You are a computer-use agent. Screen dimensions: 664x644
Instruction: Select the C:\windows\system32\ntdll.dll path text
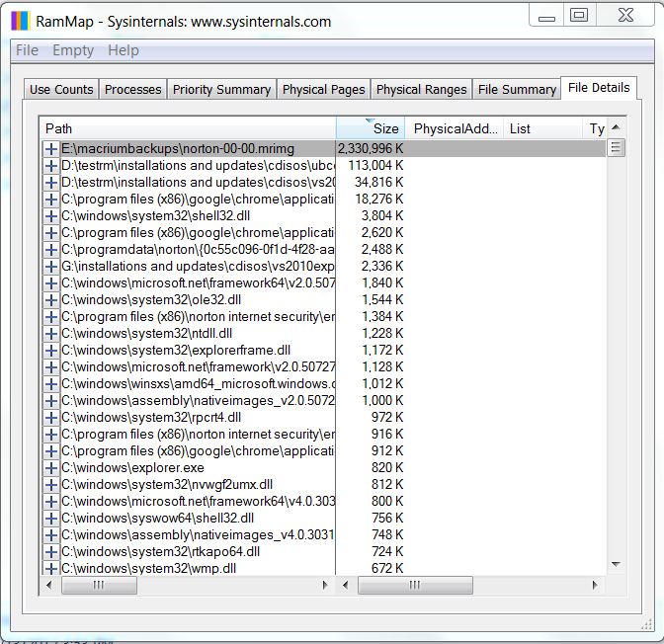146,334
